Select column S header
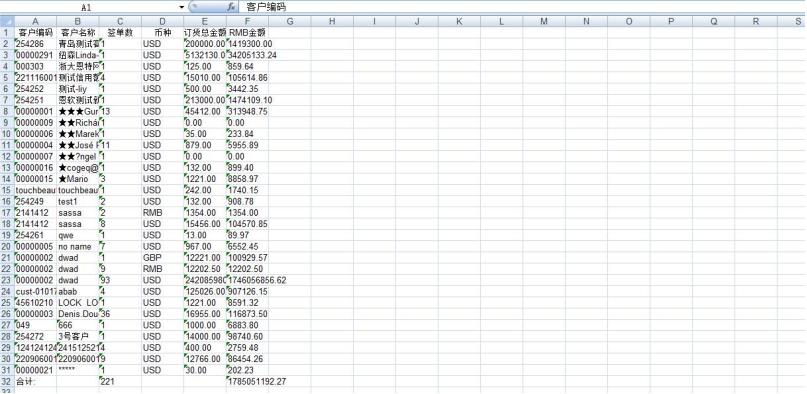 point(792,21)
